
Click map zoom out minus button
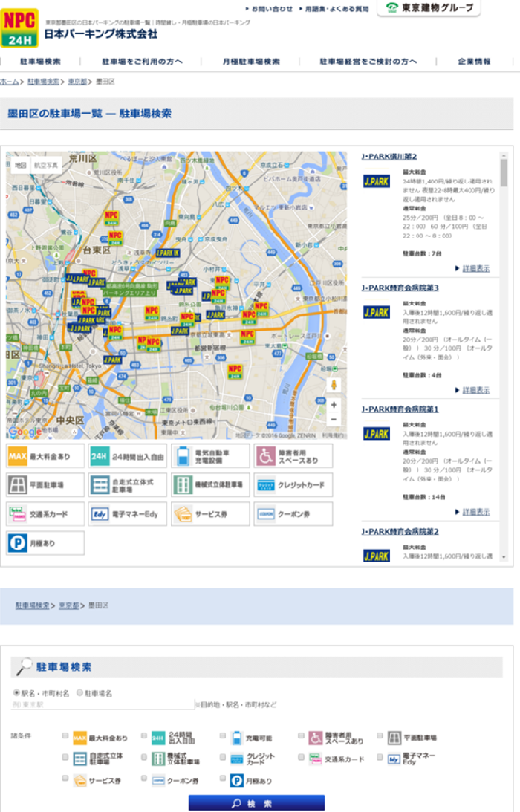334,419
